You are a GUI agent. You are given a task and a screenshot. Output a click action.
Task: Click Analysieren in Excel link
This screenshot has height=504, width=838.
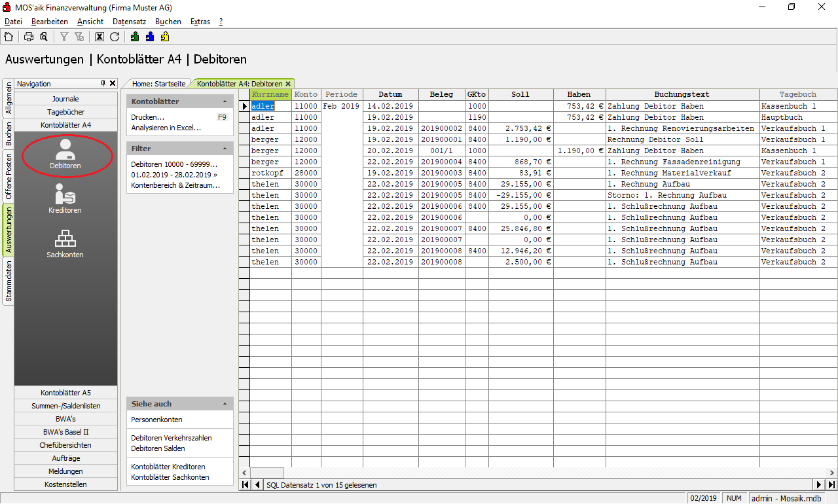coord(166,128)
